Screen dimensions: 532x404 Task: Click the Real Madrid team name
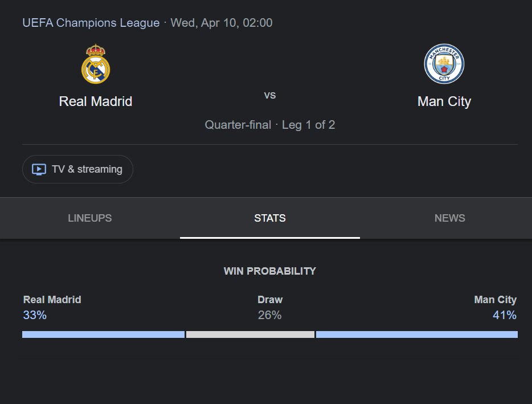tap(96, 101)
